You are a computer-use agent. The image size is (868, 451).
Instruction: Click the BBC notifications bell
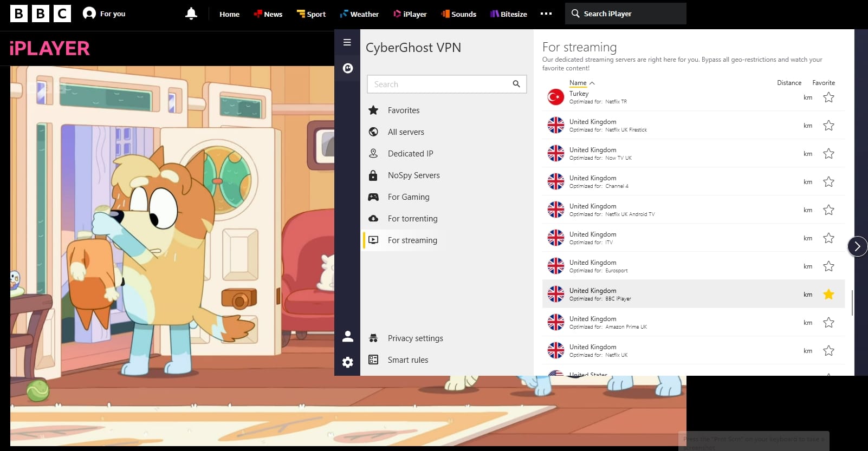point(191,14)
